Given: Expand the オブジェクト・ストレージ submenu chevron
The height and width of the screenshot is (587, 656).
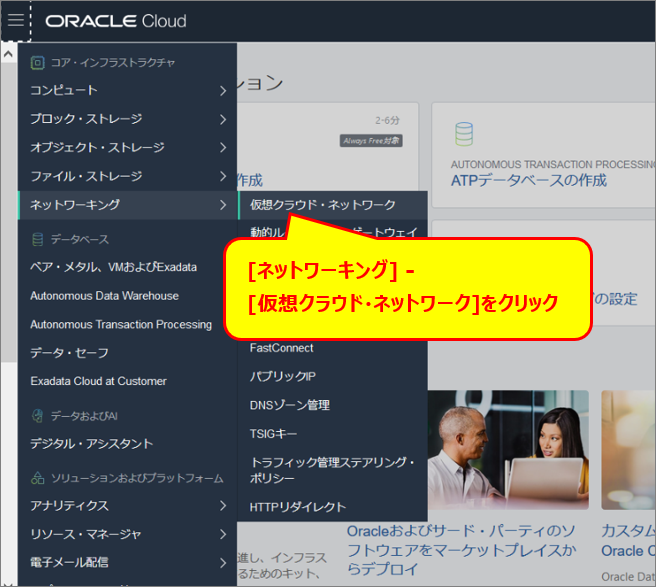Looking at the screenshot, I should [x=223, y=147].
